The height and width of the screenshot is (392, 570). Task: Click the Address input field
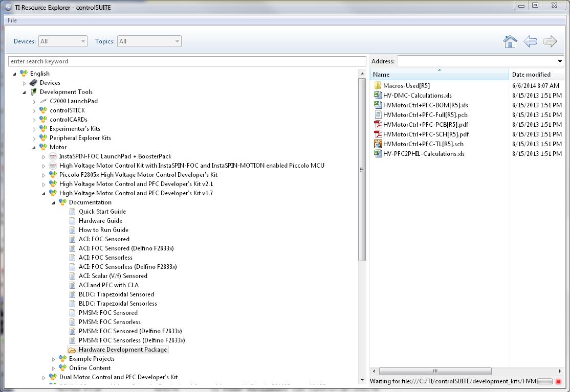476,61
